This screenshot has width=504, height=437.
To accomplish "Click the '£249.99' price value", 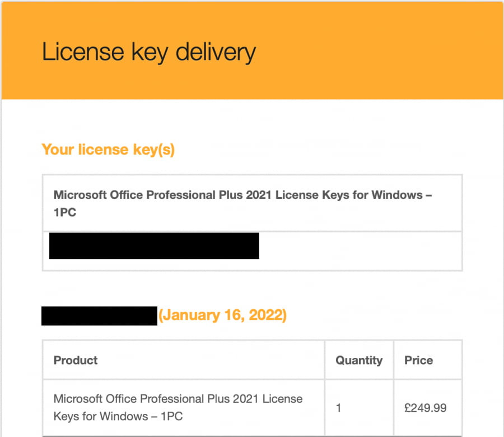I will tap(425, 408).
